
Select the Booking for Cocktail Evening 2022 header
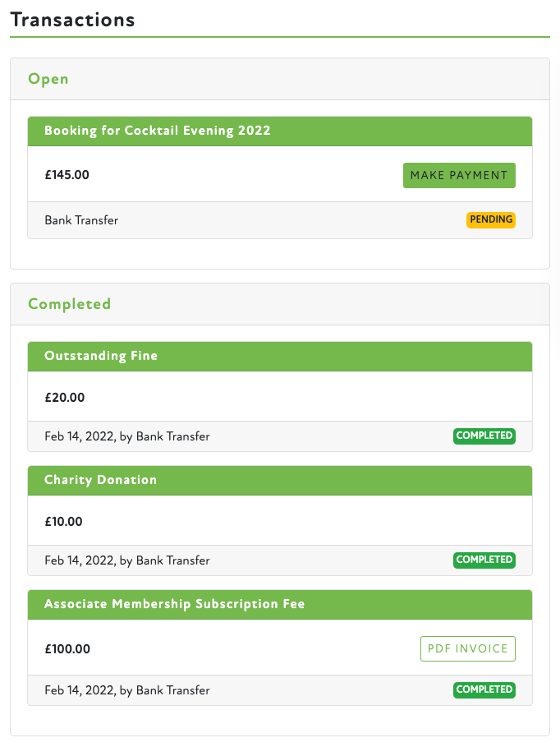158,131
